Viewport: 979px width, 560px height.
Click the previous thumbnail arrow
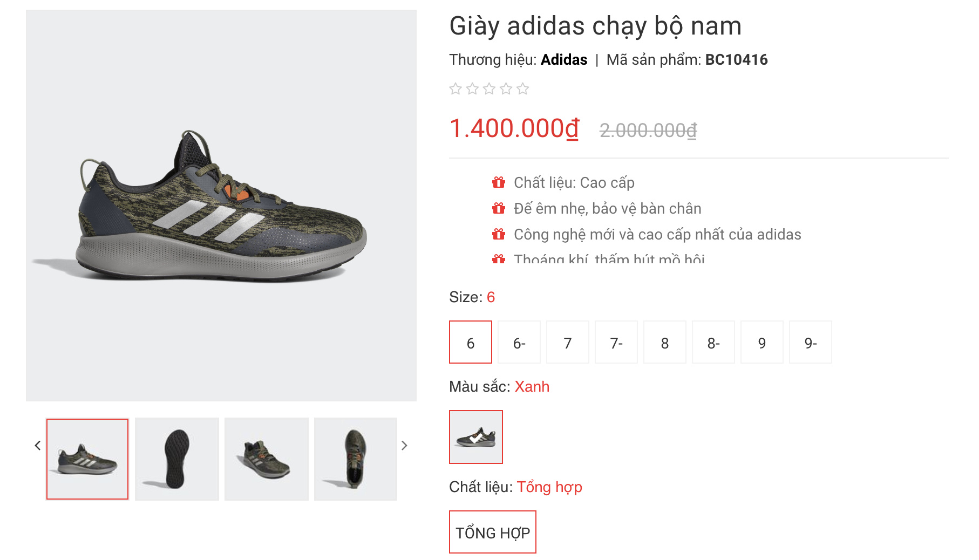click(x=38, y=446)
